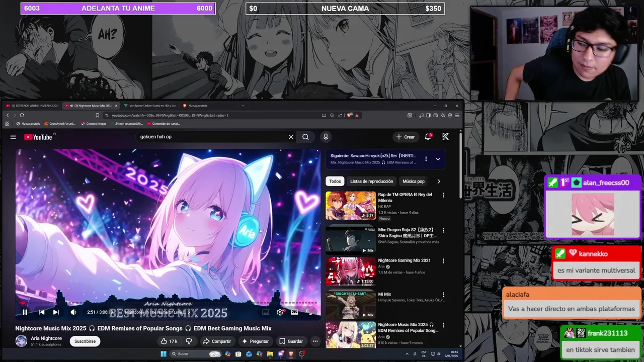The image size is (644, 362).
Task: Save video with Guardar button
Action: click(291, 341)
